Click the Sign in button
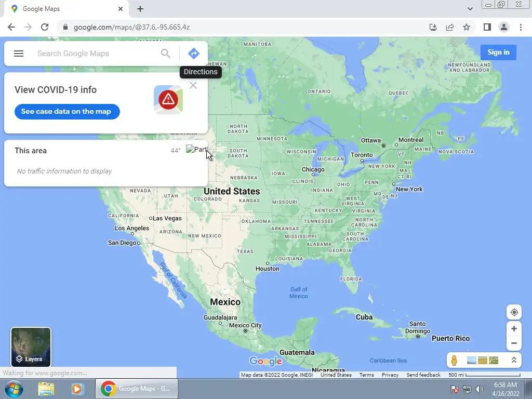Screen dimensions: 532x399 click(x=498, y=52)
